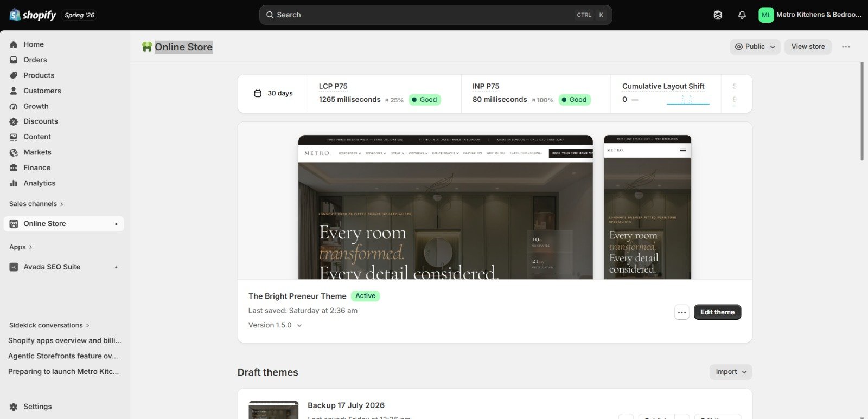Open the Sidekick assistant icon
Image resolution: width=868 pixels, height=419 pixels.
point(718,15)
